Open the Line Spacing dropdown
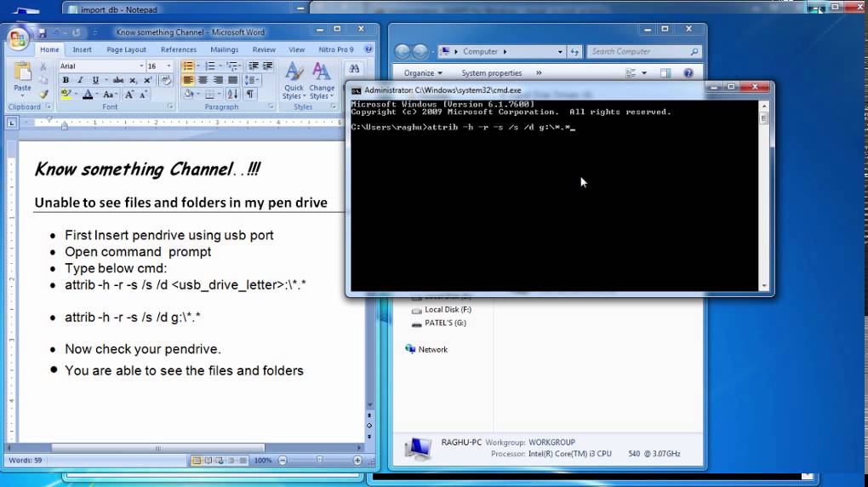The width and height of the screenshot is (868, 487). [252, 80]
